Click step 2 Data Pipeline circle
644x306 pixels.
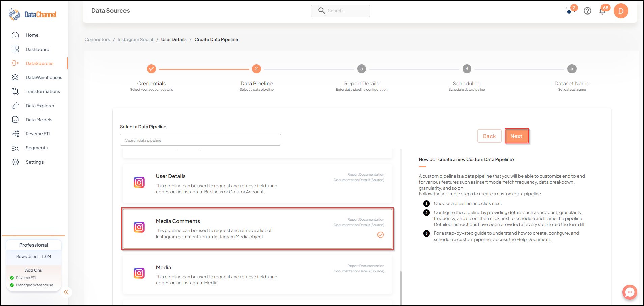256,69
